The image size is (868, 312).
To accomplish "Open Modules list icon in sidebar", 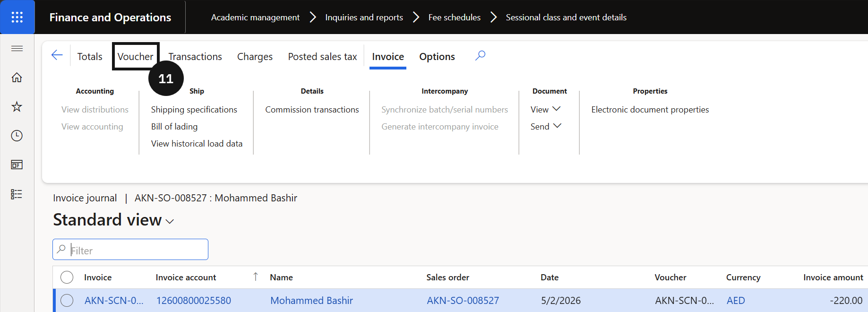I will (17, 194).
